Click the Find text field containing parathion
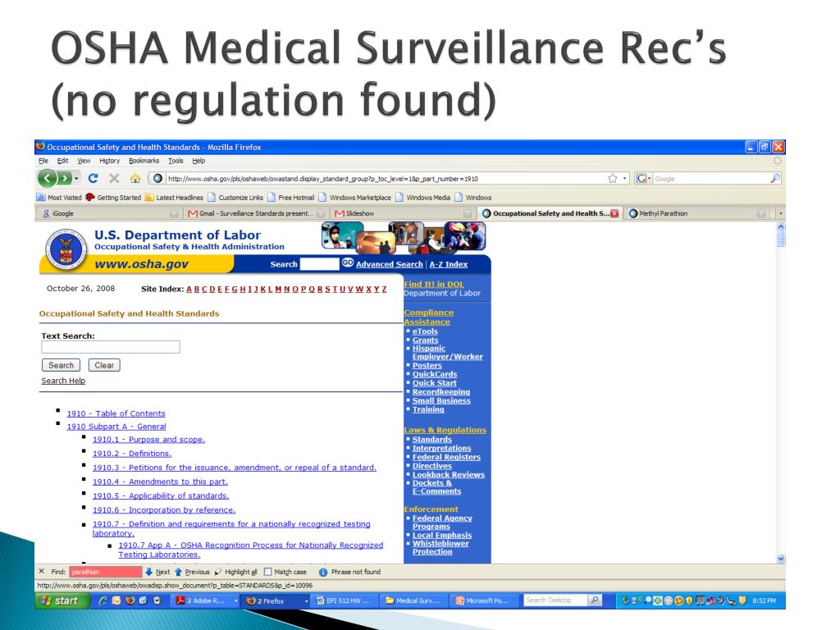The image size is (840, 630). point(106,572)
